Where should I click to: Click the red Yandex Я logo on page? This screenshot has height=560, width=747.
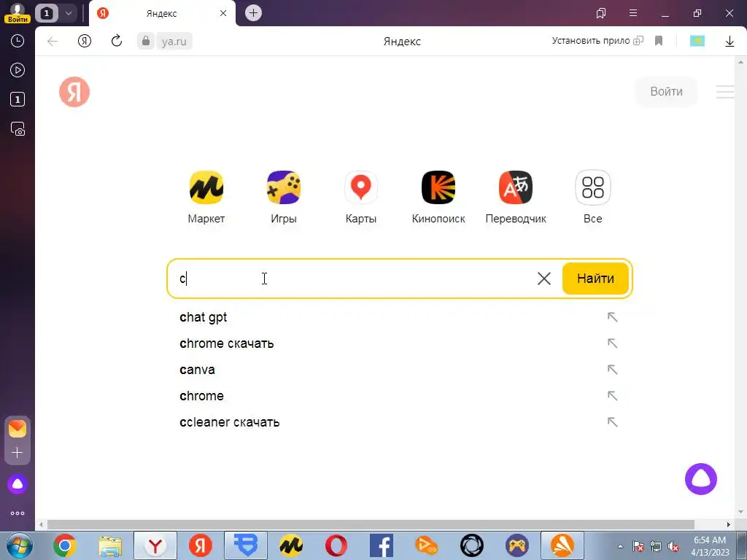coord(74,92)
